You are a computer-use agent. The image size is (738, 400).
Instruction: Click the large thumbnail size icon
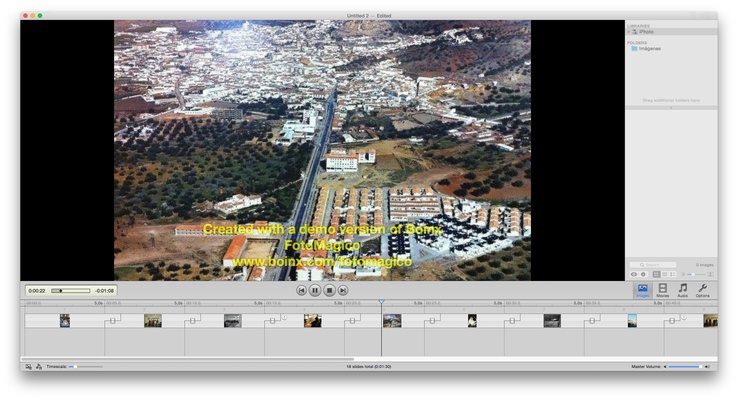click(710, 274)
